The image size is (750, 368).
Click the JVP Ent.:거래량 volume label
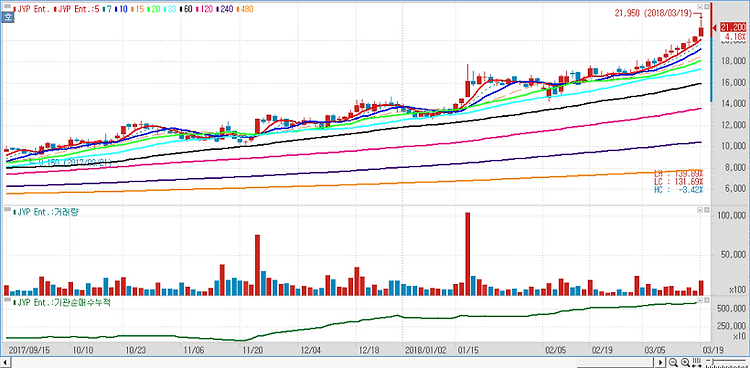[x=46, y=212]
